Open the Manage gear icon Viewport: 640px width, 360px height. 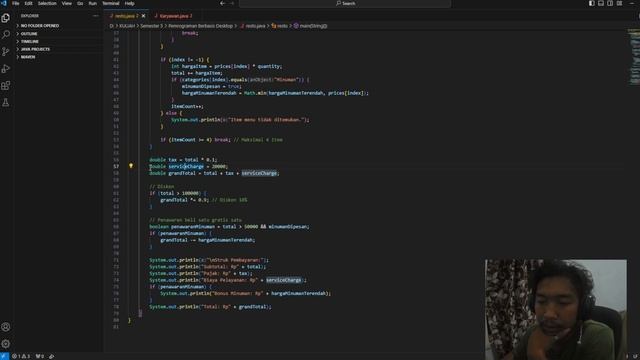[x=6, y=344]
